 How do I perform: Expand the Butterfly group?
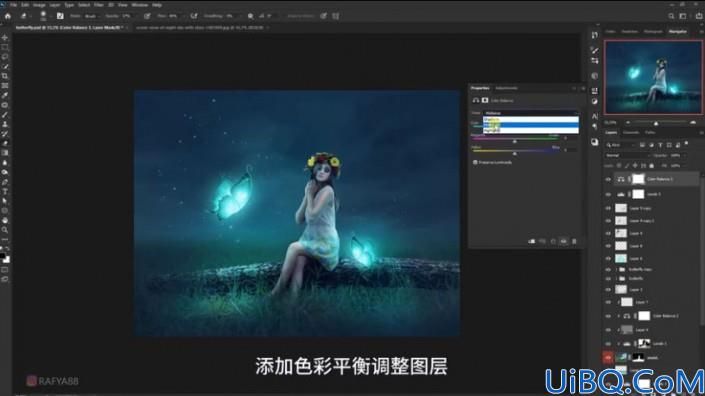click(617, 279)
